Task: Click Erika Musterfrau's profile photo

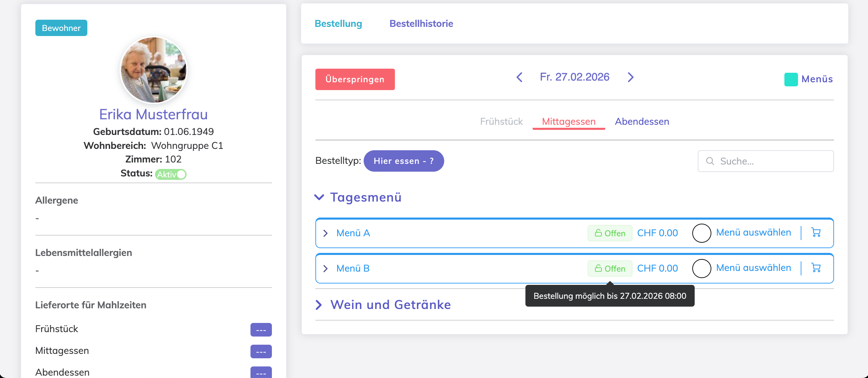Action: tap(154, 70)
